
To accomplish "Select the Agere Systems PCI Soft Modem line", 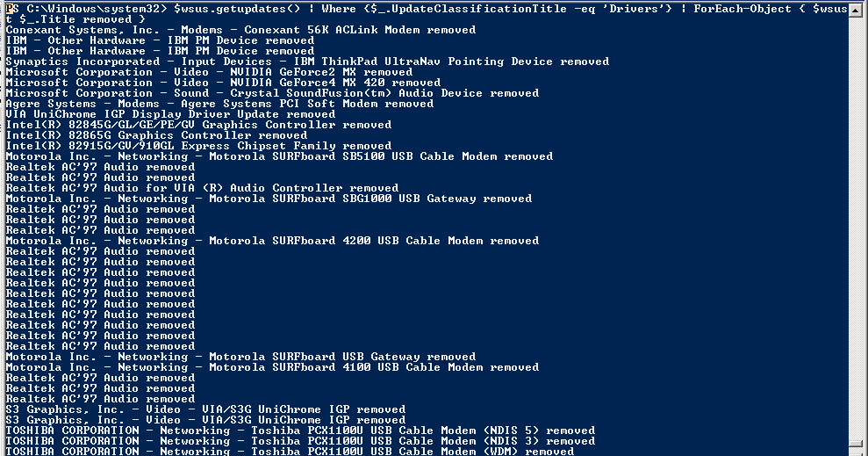I will point(219,104).
